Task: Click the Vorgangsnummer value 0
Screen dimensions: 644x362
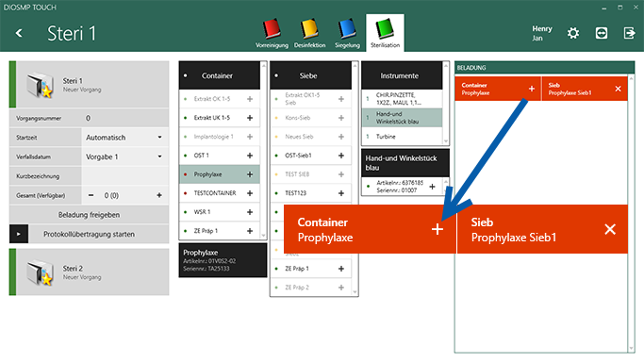Action: coord(88,118)
